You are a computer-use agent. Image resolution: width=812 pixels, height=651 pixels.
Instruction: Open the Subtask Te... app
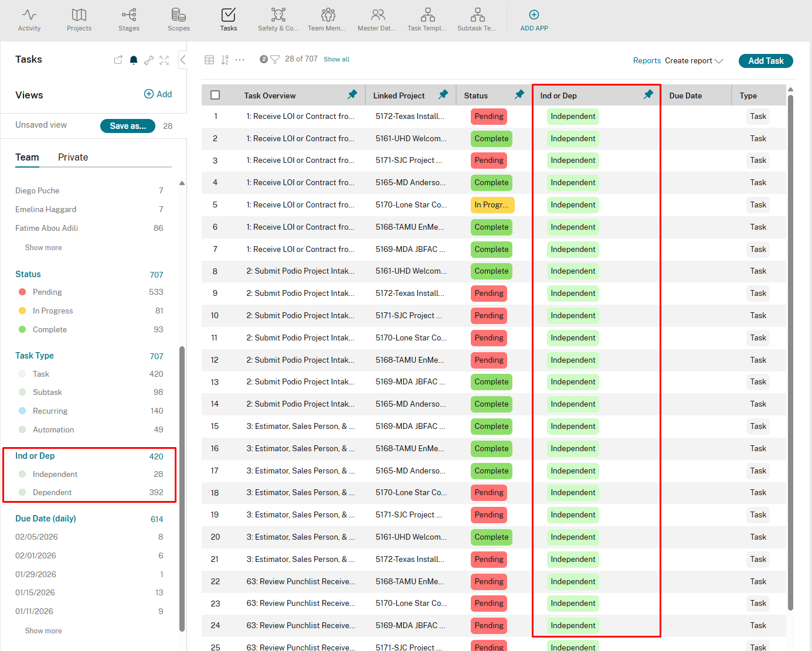pyautogui.click(x=477, y=20)
